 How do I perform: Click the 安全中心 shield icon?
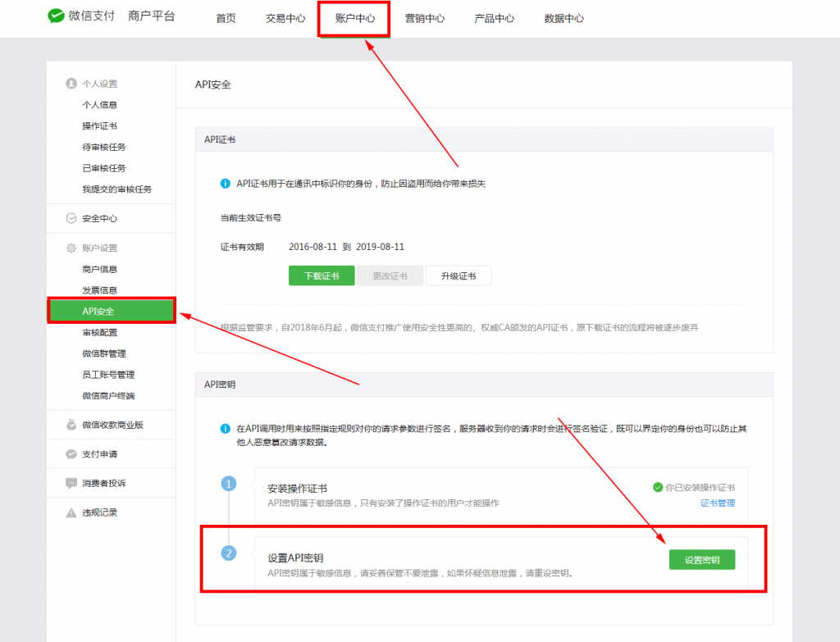click(x=71, y=218)
